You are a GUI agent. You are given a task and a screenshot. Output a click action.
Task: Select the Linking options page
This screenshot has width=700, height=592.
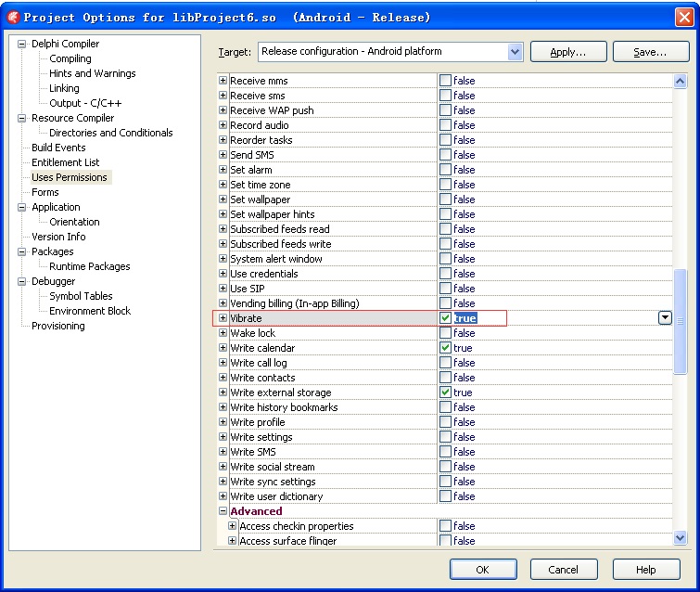click(x=64, y=88)
